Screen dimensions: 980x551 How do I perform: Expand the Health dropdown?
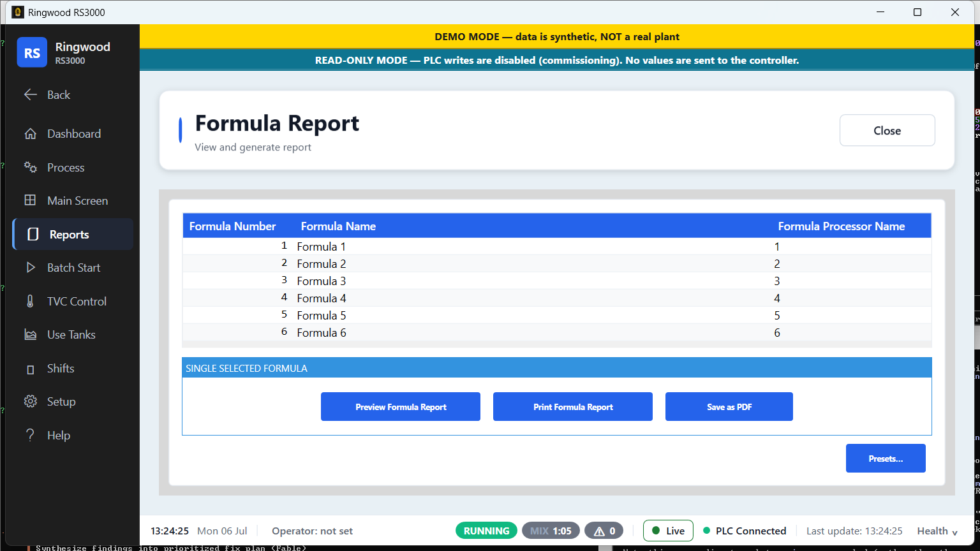tap(937, 531)
